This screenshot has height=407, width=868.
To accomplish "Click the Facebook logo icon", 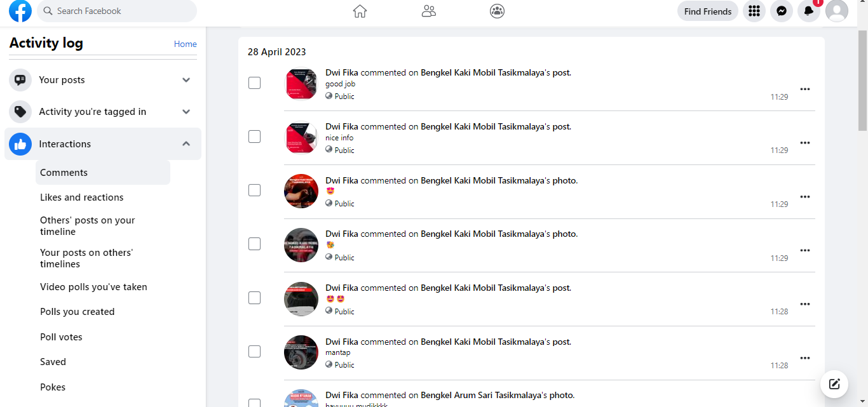I will click(20, 11).
